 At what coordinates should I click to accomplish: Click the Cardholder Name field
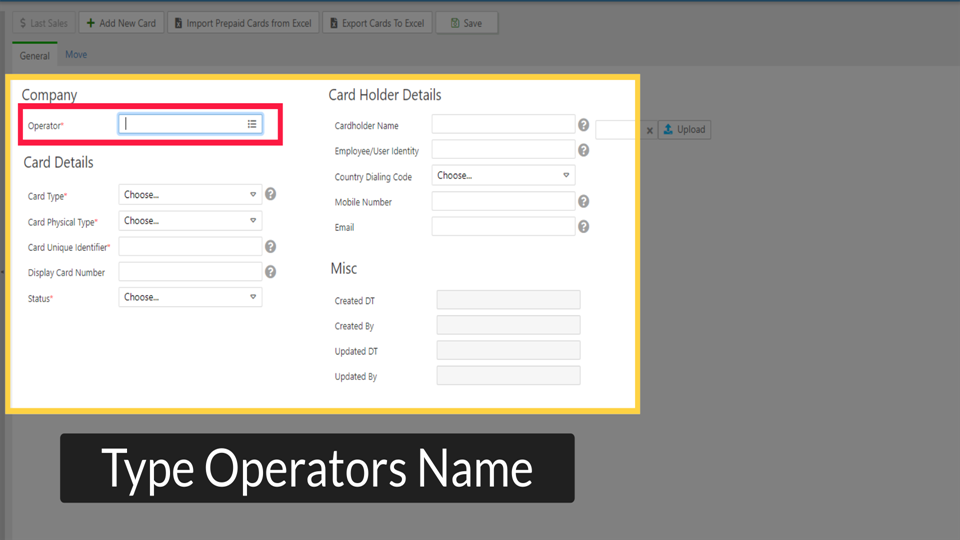(503, 124)
